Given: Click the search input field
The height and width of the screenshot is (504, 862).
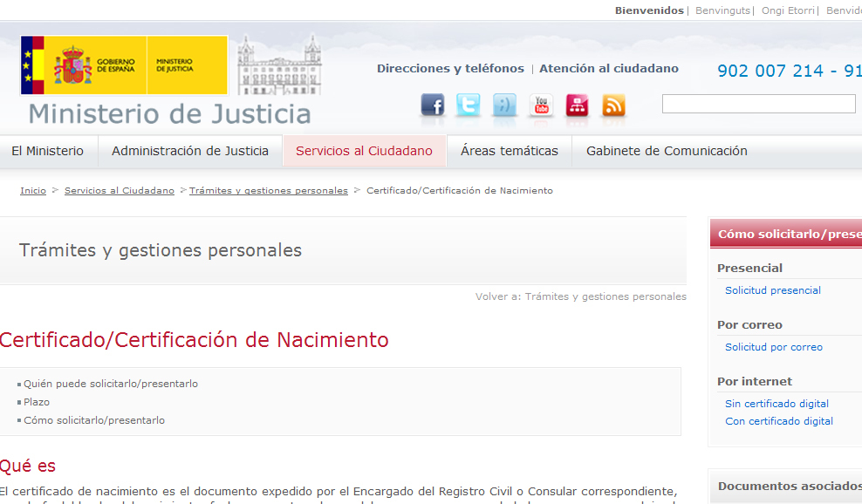Looking at the screenshot, I should pyautogui.click(x=758, y=104).
